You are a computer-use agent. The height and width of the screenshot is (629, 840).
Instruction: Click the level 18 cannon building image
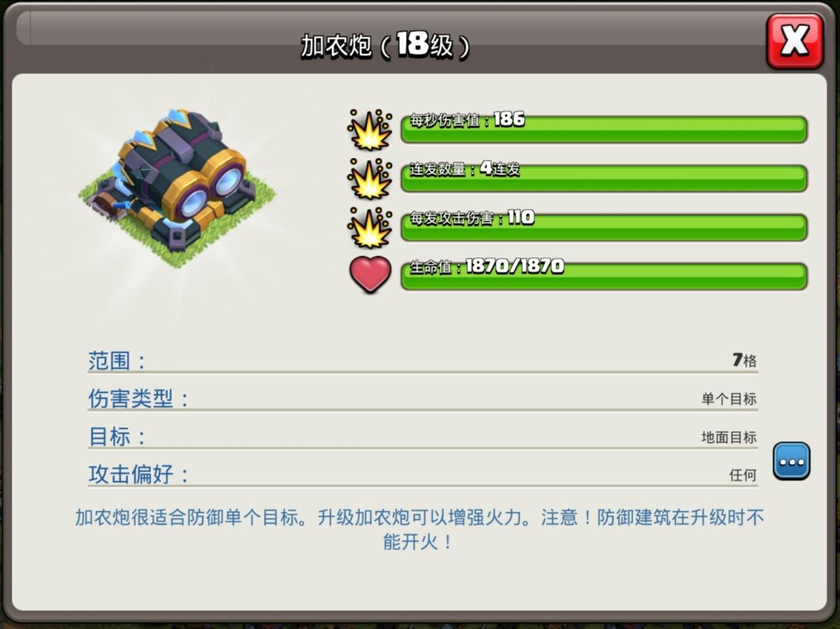178,187
